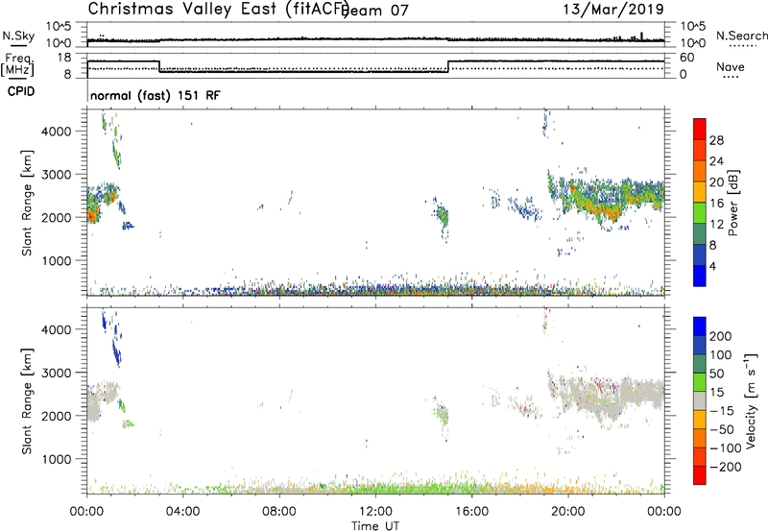
Task: Click the power panel 'Slant Range [km]' label
Action: (x=27, y=203)
